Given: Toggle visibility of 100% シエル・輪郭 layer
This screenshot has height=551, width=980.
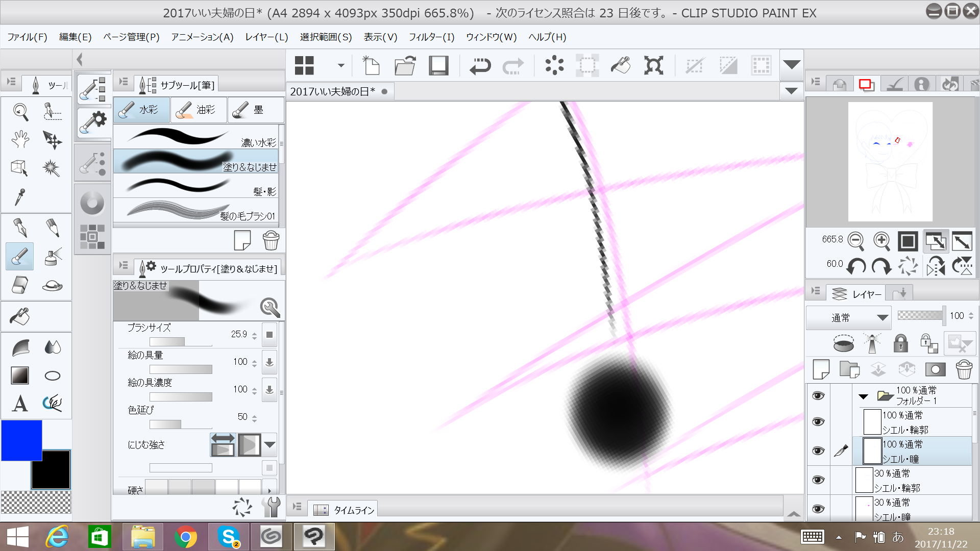Looking at the screenshot, I should click(818, 422).
